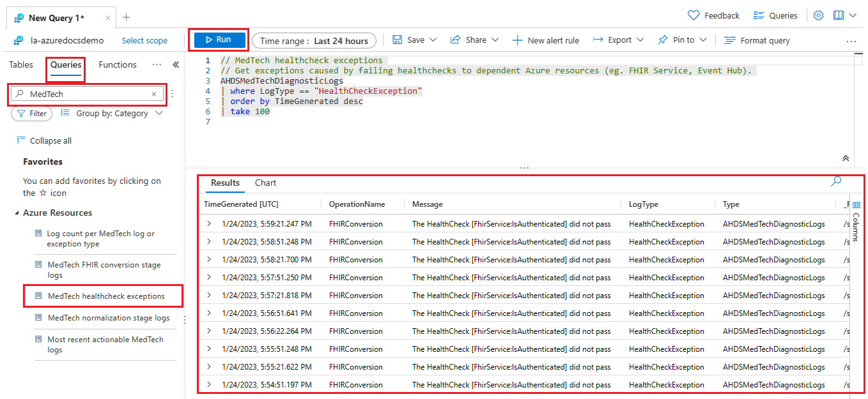Open settings gear icon
This screenshot has width=868, height=399.
[x=819, y=15]
